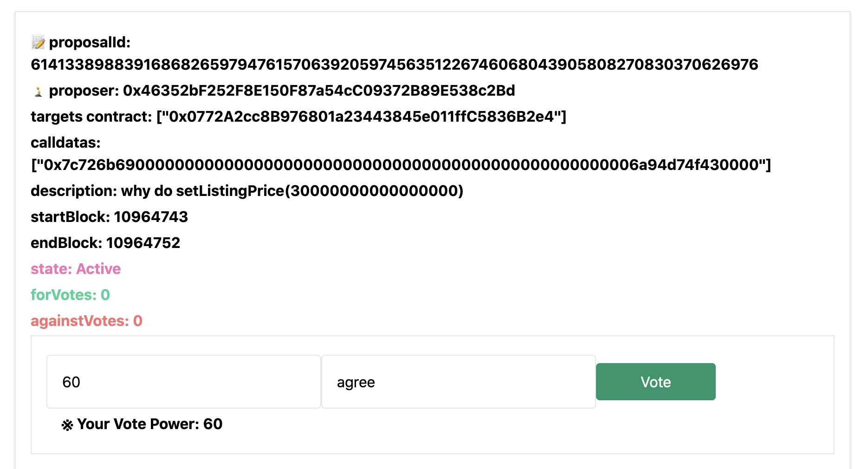The height and width of the screenshot is (469, 868).
Task: Click the long proposalId number
Action: (x=394, y=65)
